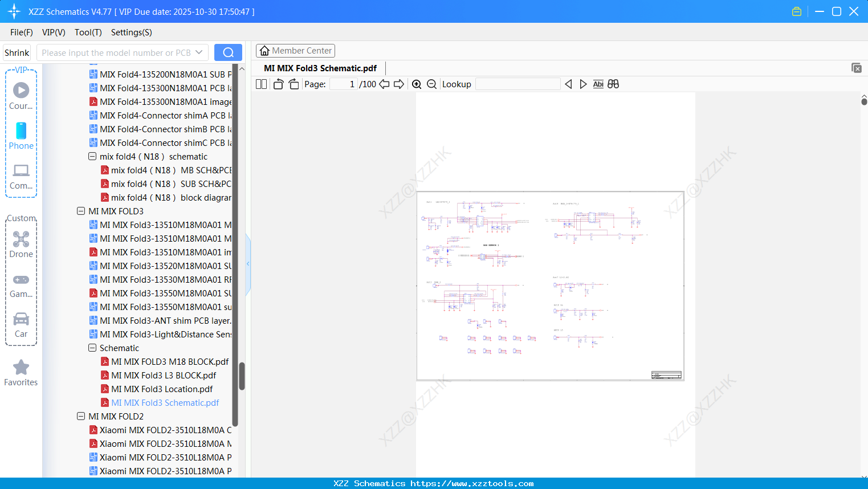This screenshot has height=489, width=868.
Task: Click the file tree vertical scrollbar thumb
Action: [242, 376]
